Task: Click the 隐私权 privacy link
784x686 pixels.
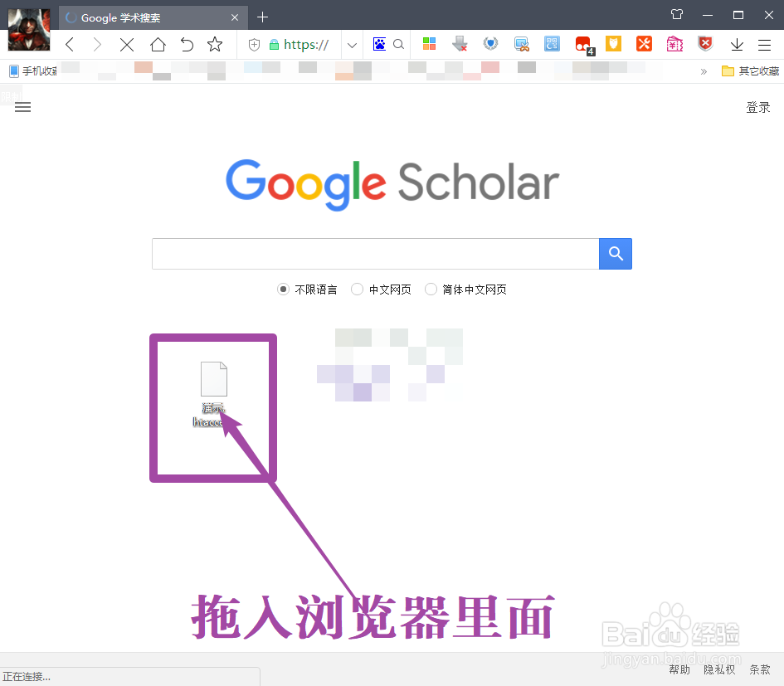Action: tap(718, 669)
